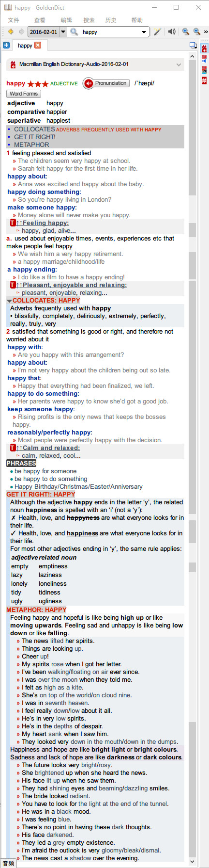The height and width of the screenshot is (868, 209).
Task: Open the 编辑 menu
Action: [66, 20]
